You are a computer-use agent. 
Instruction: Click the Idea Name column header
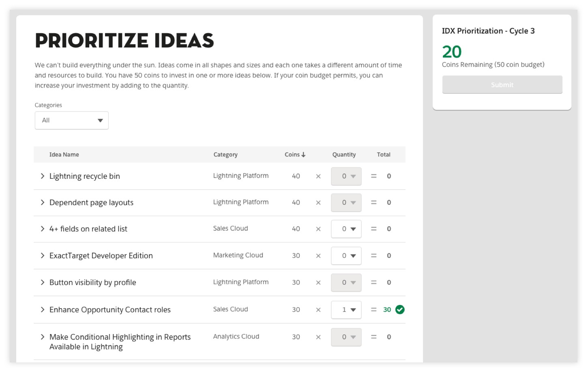coord(64,154)
